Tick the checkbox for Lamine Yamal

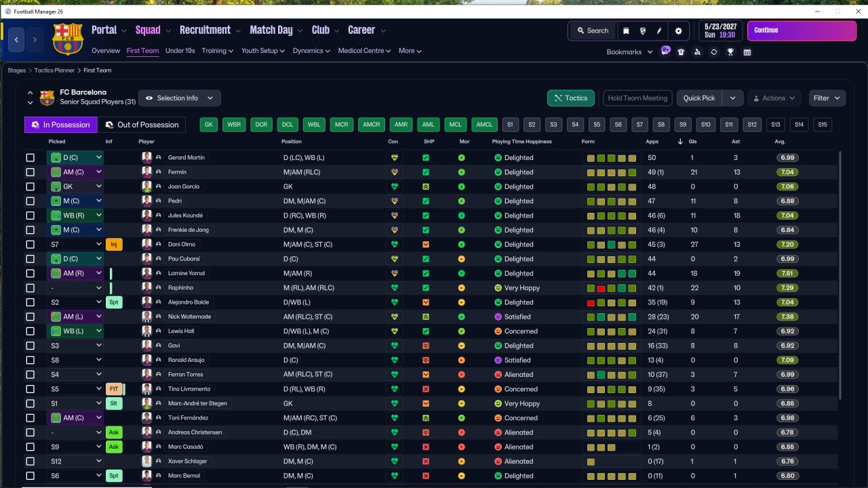click(x=30, y=273)
